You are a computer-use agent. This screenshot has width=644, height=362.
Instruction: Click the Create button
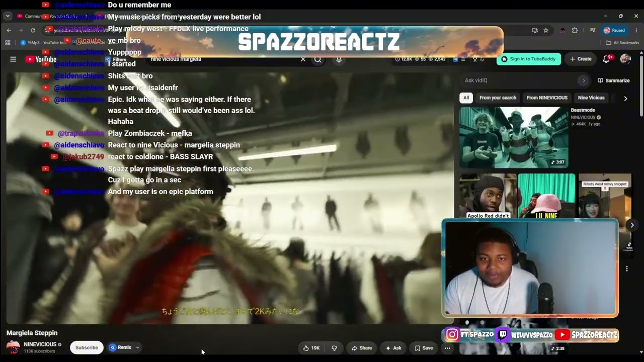581,59
